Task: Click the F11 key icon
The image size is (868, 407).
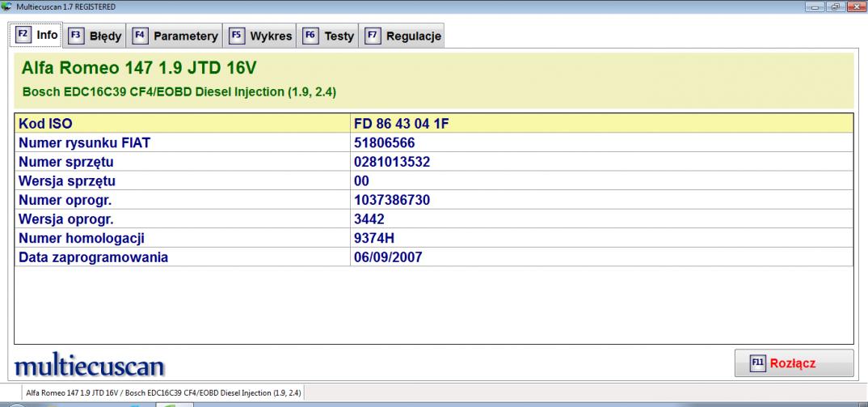Action: (x=757, y=364)
